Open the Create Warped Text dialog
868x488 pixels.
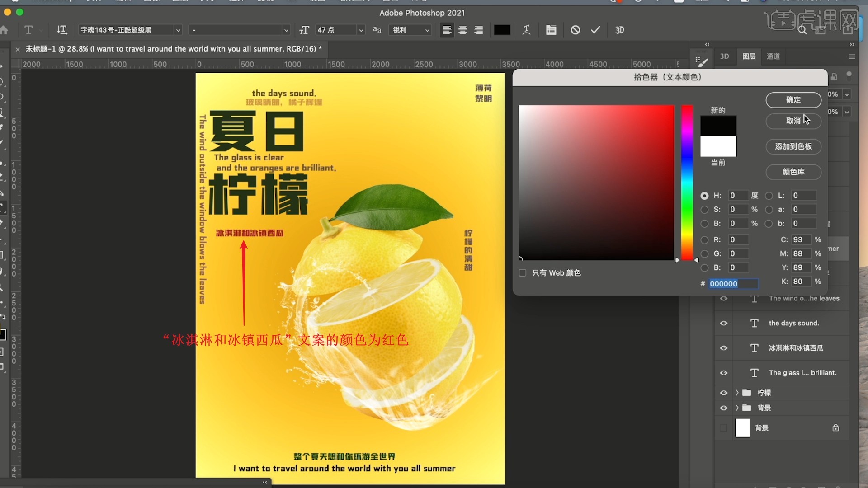pyautogui.click(x=527, y=30)
